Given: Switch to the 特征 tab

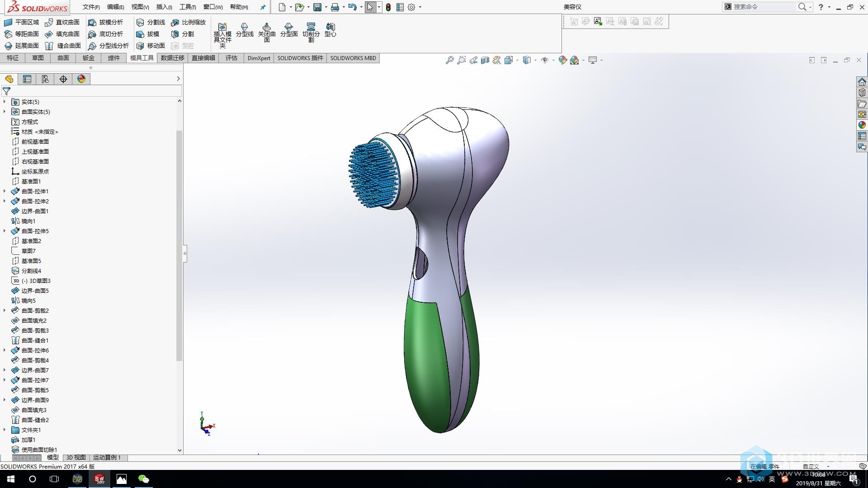Looking at the screenshot, I should click(13, 58).
